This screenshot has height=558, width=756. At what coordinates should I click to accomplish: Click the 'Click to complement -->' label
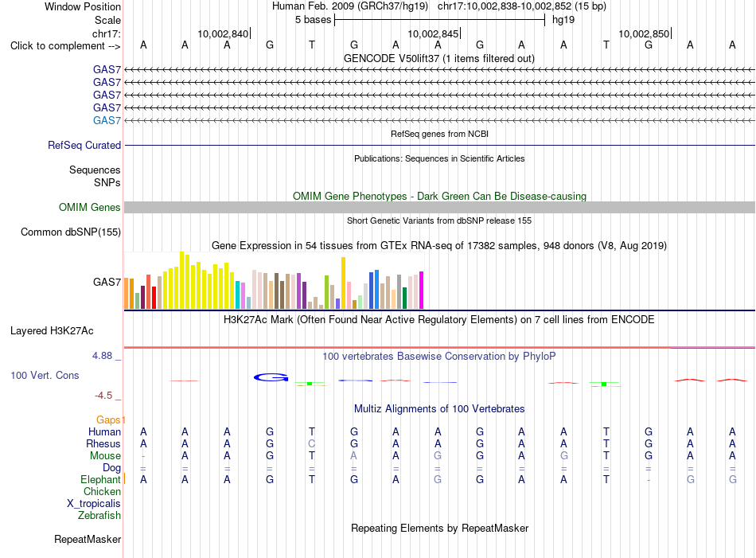click(x=65, y=46)
